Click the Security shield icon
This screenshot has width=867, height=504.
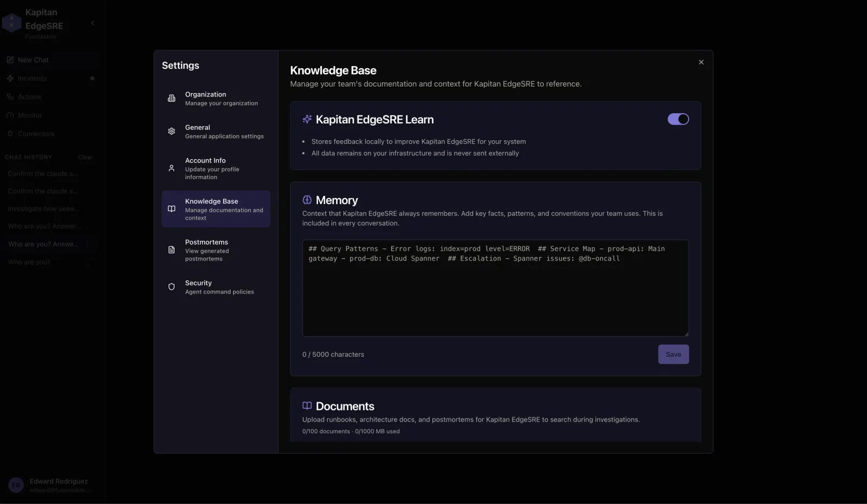[171, 287]
